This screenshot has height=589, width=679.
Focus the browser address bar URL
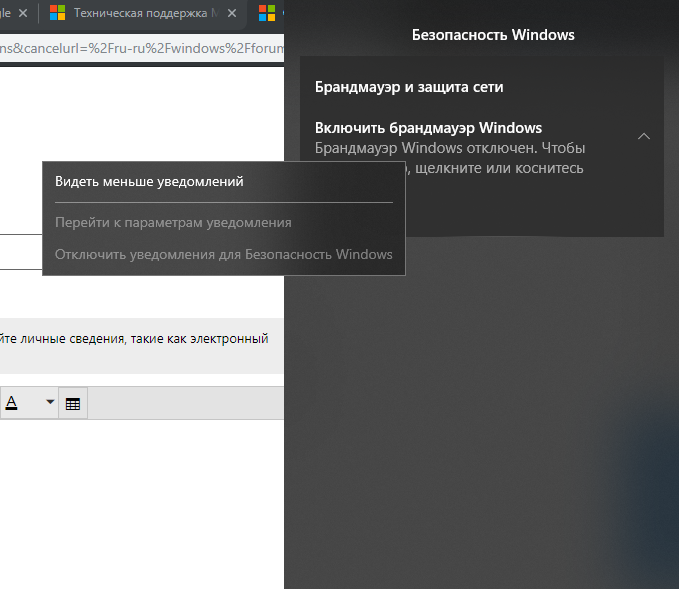(142, 48)
